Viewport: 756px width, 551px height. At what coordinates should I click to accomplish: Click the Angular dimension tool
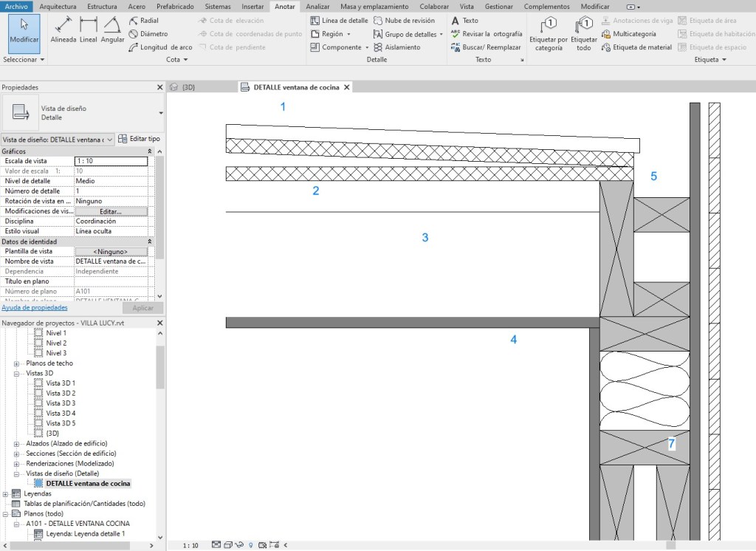pos(112,30)
